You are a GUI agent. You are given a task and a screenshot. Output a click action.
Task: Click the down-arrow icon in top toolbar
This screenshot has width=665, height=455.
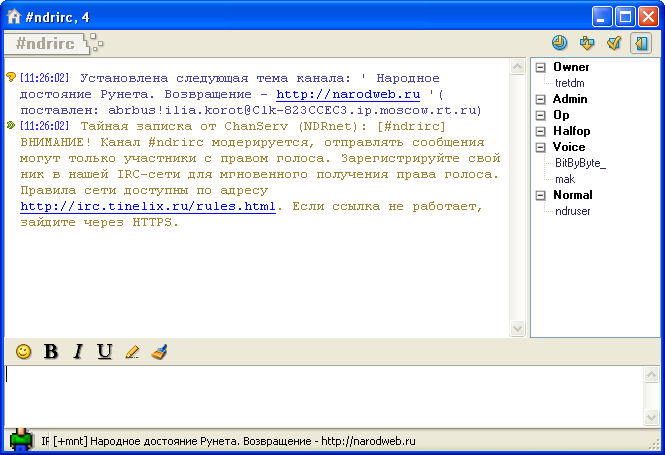(587, 43)
